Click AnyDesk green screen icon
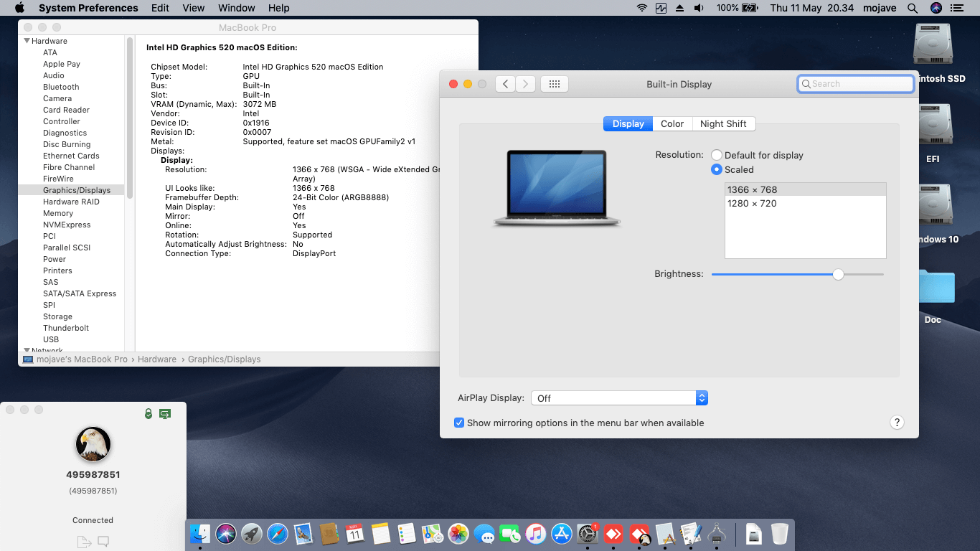This screenshot has height=551, width=980. [x=165, y=414]
